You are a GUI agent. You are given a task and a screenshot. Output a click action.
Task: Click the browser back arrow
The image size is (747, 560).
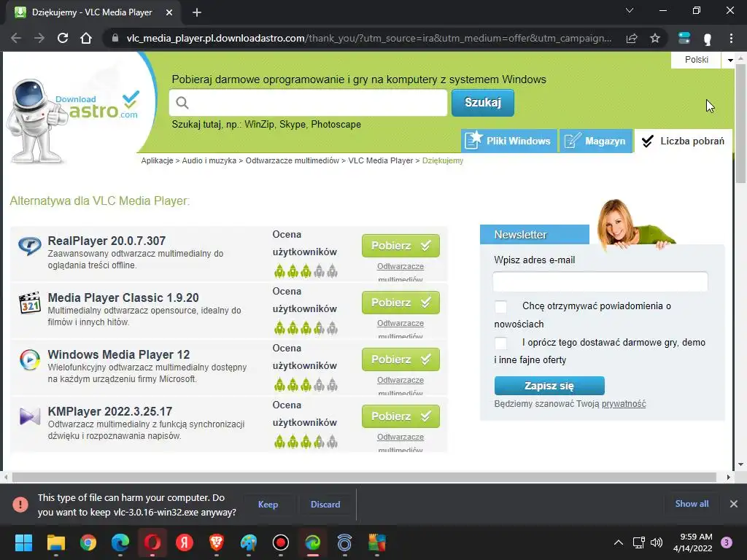(x=16, y=38)
